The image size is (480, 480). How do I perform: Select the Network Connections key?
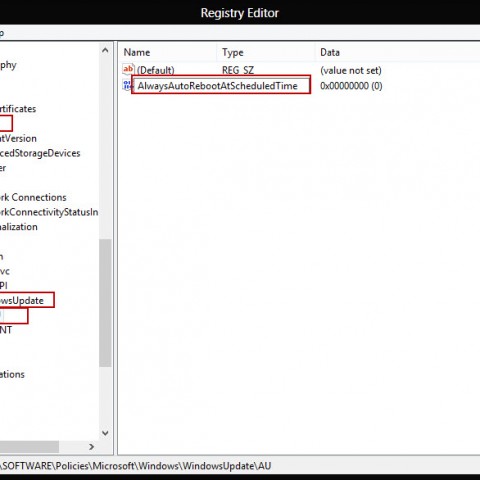[x=33, y=197]
